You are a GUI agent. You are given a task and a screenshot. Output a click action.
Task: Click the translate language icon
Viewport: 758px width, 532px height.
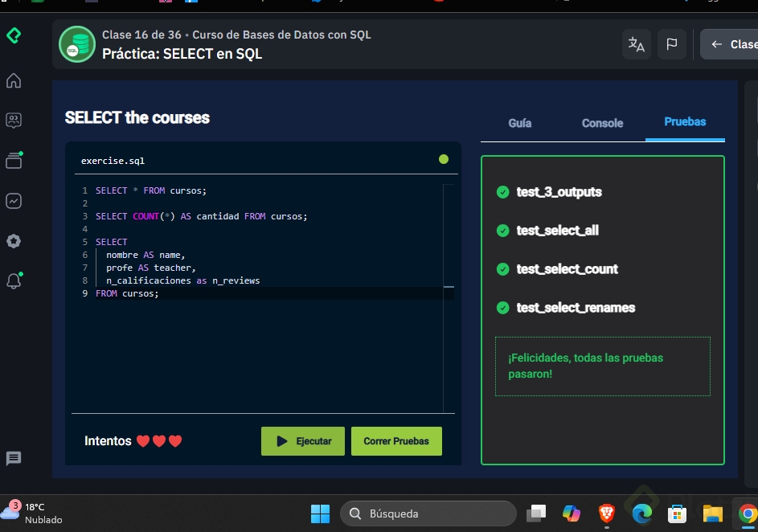(x=636, y=44)
